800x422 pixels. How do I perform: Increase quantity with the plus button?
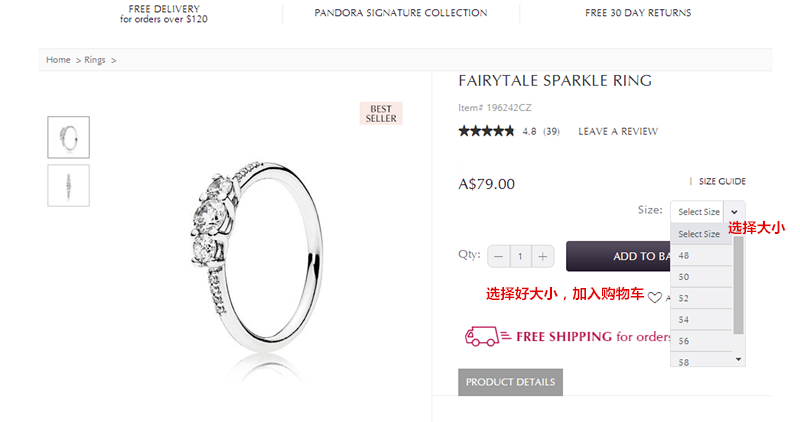click(543, 256)
